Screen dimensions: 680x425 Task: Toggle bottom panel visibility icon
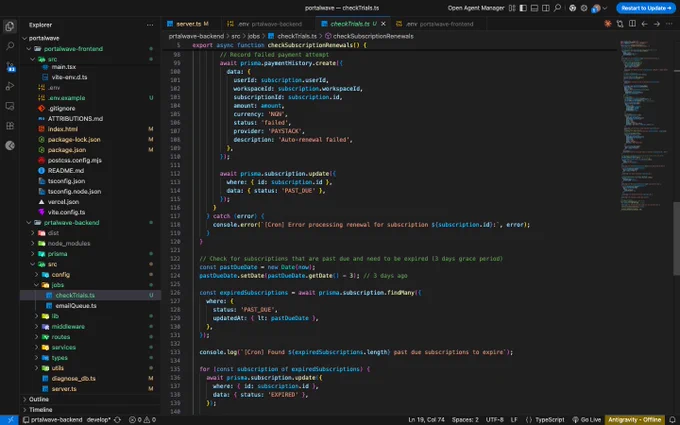point(535,8)
